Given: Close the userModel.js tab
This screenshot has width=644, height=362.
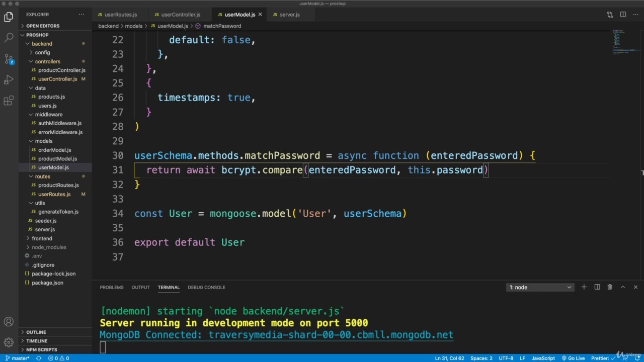Looking at the screenshot, I should [260, 15].
